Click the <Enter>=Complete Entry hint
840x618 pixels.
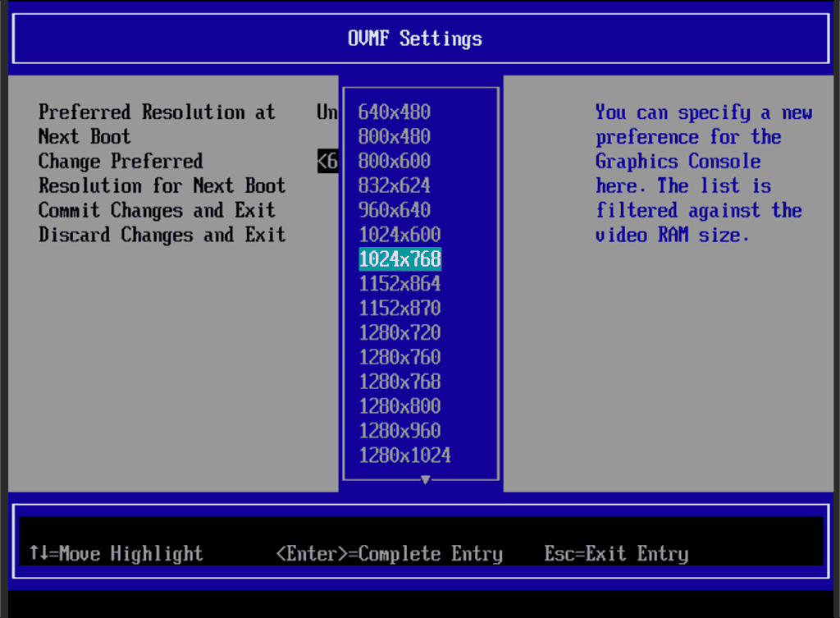point(390,554)
